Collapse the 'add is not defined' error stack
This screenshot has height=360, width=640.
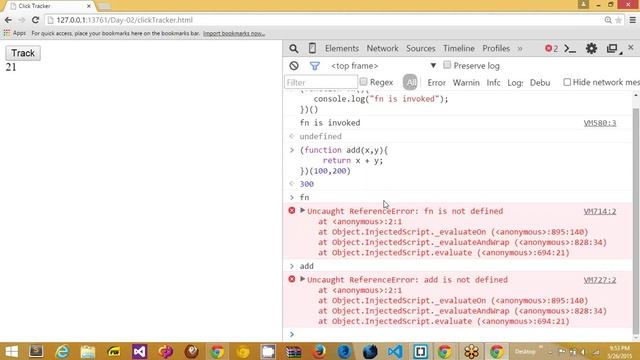point(302,279)
